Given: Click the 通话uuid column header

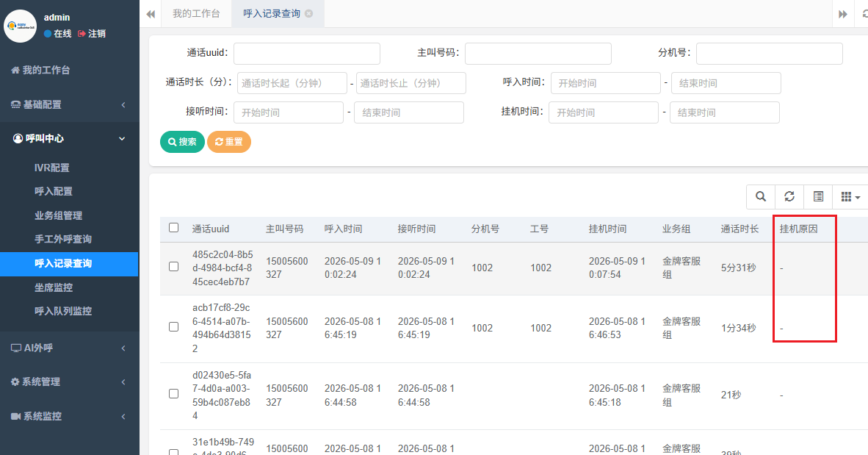Looking at the screenshot, I should [211, 229].
